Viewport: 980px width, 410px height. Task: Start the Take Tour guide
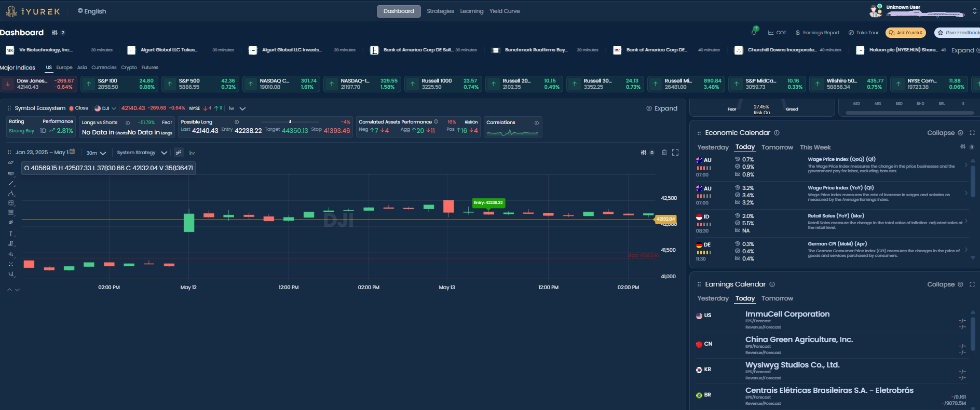(x=863, y=33)
